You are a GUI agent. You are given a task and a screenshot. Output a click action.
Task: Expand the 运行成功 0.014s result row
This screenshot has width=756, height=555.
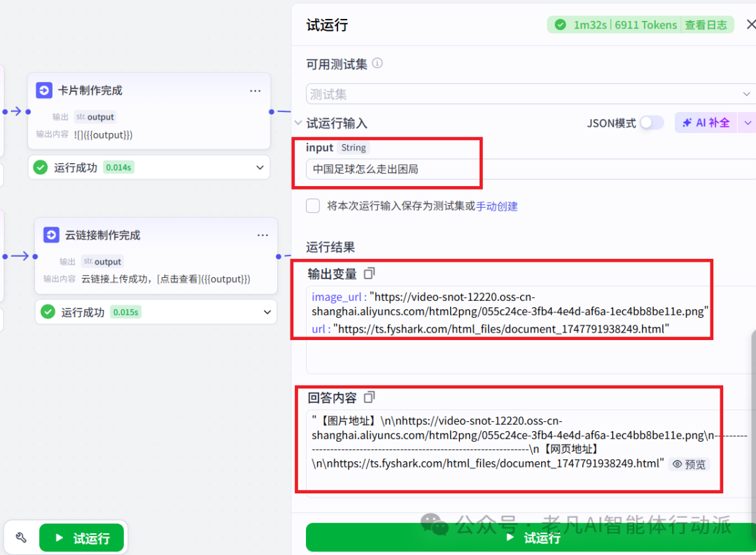coord(260,168)
